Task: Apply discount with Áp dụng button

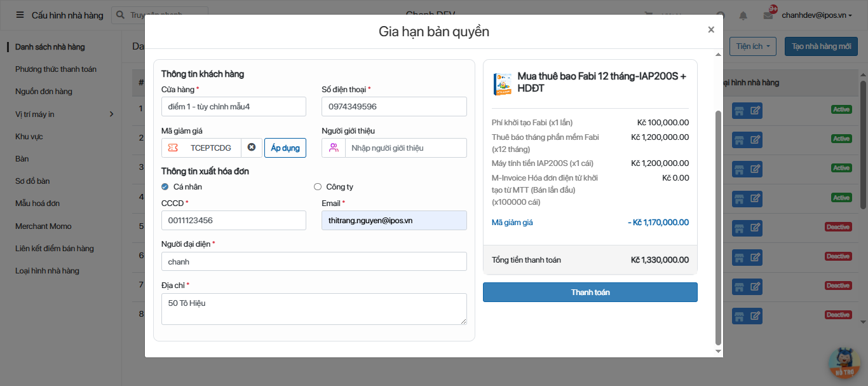Action: click(x=285, y=148)
